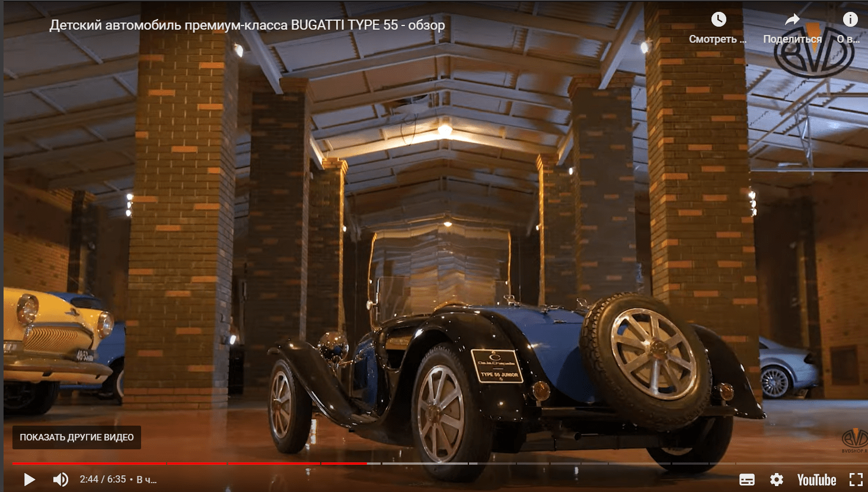
Task: Toggle subtitles on the player
Action: click(747, 480)
